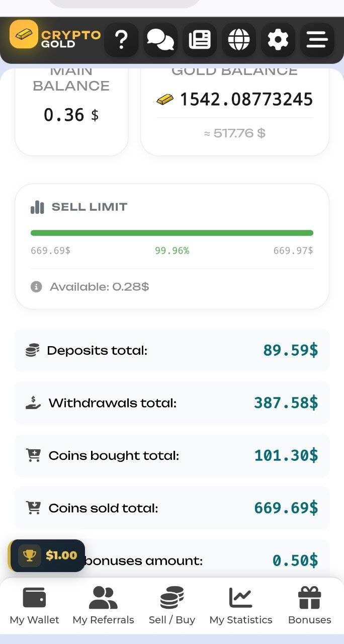
Task: Click the Coins sold total row
Action: click(x=172, y=508)
